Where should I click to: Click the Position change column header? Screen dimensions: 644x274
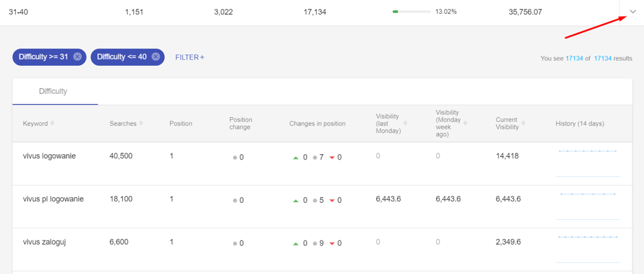pyautogui.click(x=241, y=123)
